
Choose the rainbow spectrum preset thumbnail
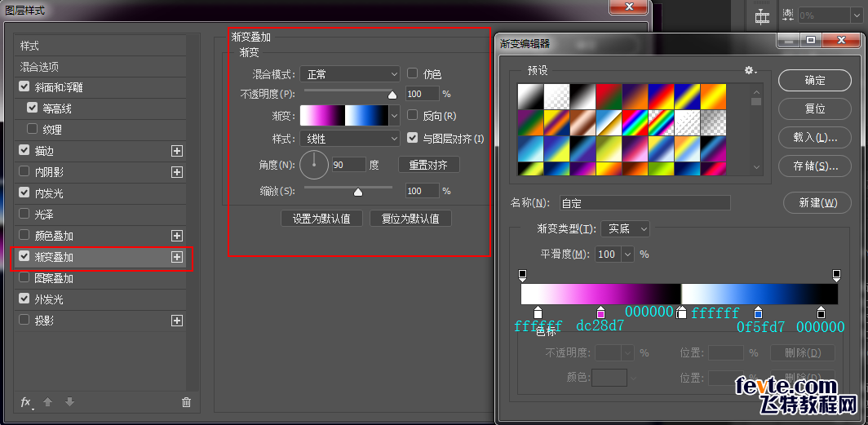pyautogui.click(x=635, y=123)
